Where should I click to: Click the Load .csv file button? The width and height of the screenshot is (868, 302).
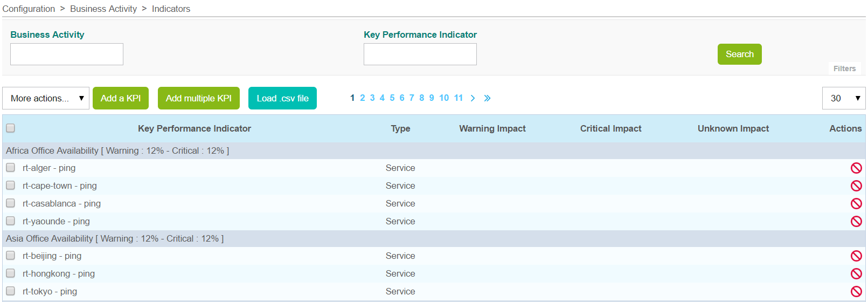(282, 98)
